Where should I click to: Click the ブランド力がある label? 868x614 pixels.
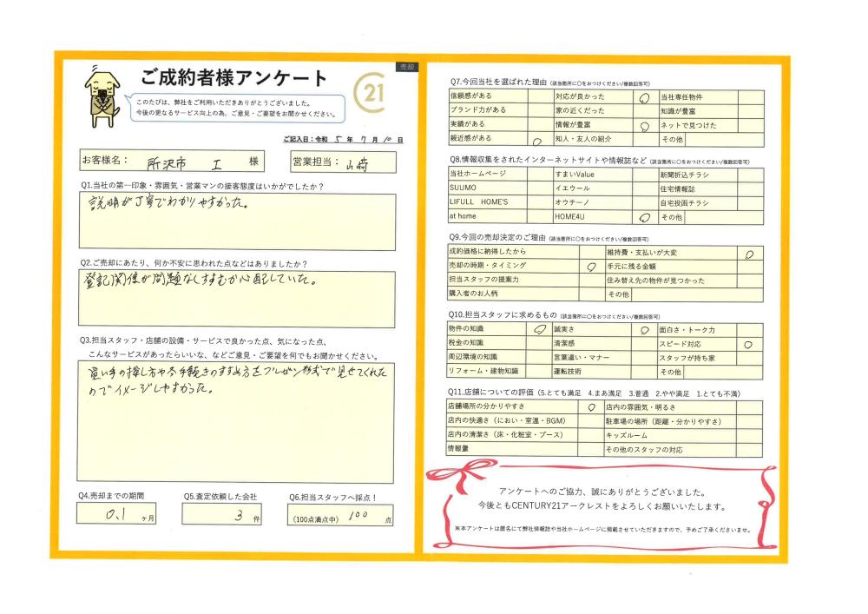(478, 109)
